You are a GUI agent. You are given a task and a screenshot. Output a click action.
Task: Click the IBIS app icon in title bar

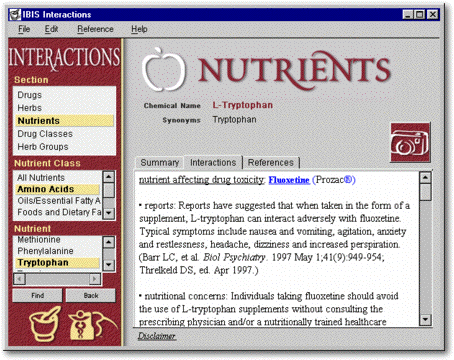click(x=15, y=14)
